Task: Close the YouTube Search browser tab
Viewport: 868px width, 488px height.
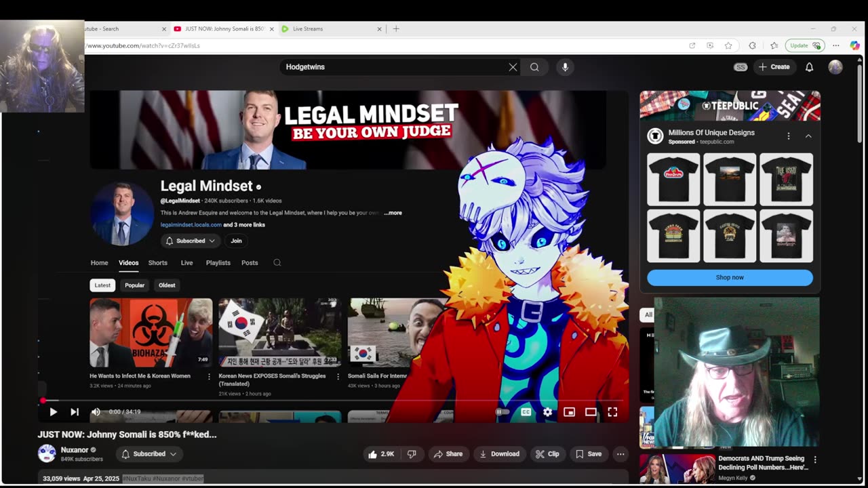Action: click(x=163, y=28)
